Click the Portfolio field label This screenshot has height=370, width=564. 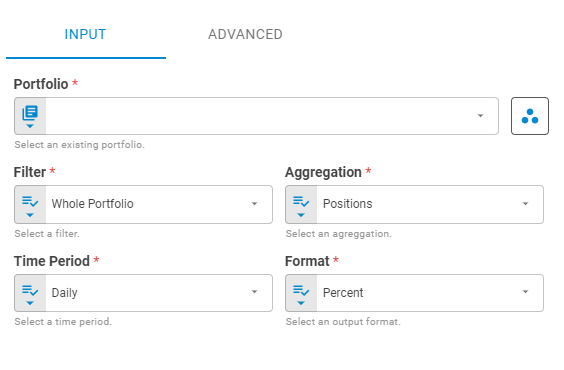41,84
